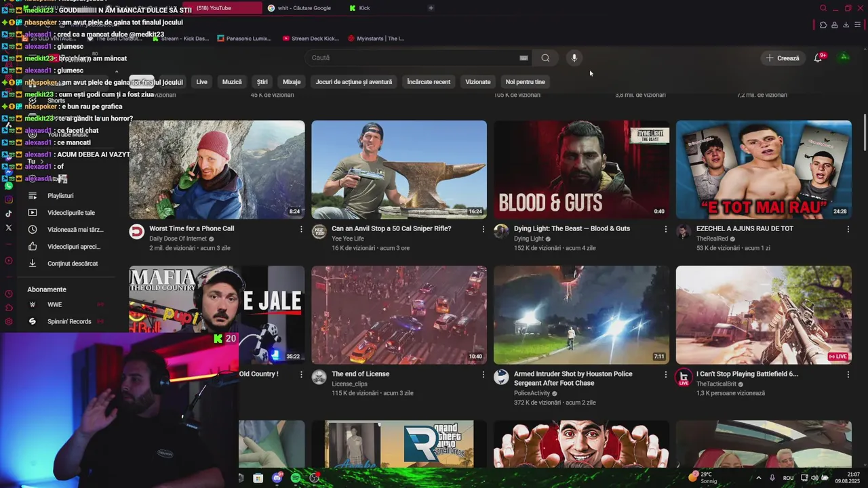Switch to the Kick browser tab
Viewport: 868px width, 488px height.
coord(359,8)
